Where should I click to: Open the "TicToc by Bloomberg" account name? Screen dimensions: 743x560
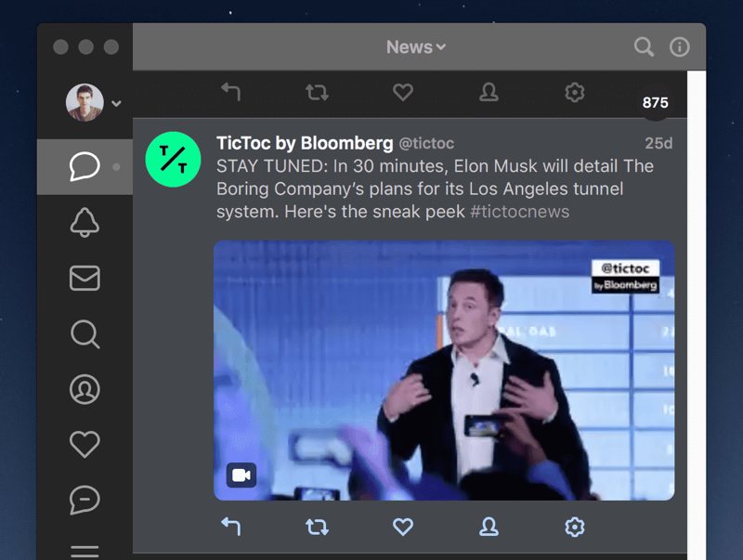point(305,143)
